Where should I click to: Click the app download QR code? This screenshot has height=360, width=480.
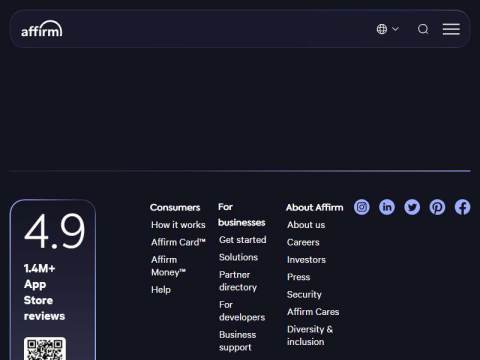(45, 349)
